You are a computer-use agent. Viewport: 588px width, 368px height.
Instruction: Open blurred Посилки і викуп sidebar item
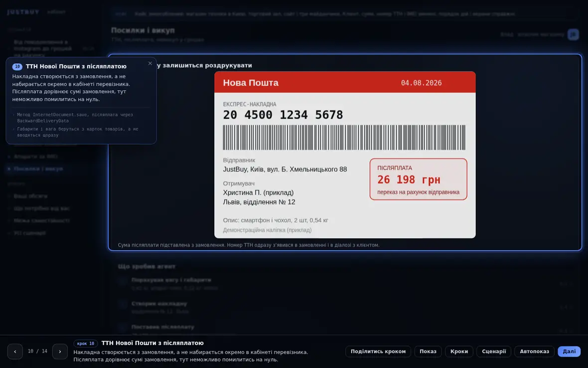[x=38, y=169]
